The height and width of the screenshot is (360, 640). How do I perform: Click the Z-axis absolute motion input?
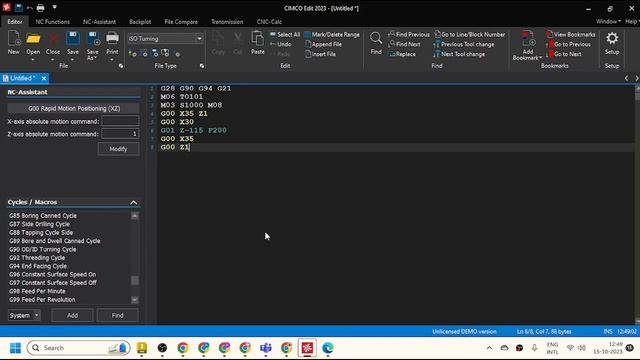pyautogui.click(x=120, y=134)
